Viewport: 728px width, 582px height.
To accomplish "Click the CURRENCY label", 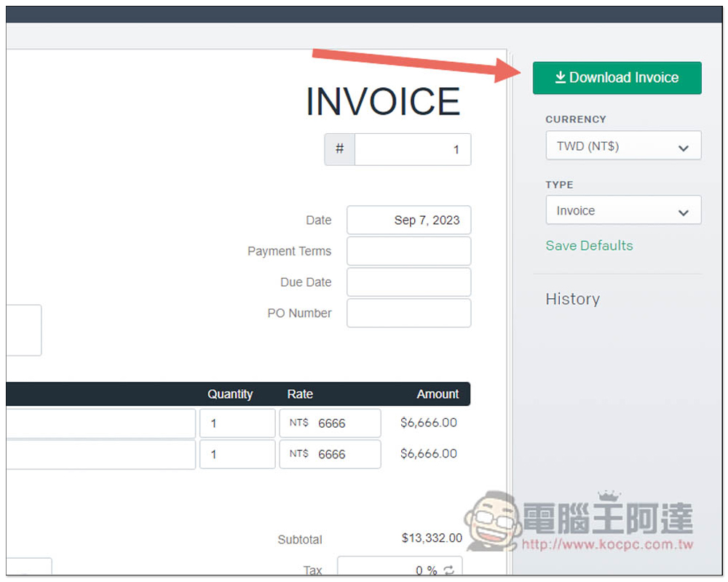I will tap(576, 119).
